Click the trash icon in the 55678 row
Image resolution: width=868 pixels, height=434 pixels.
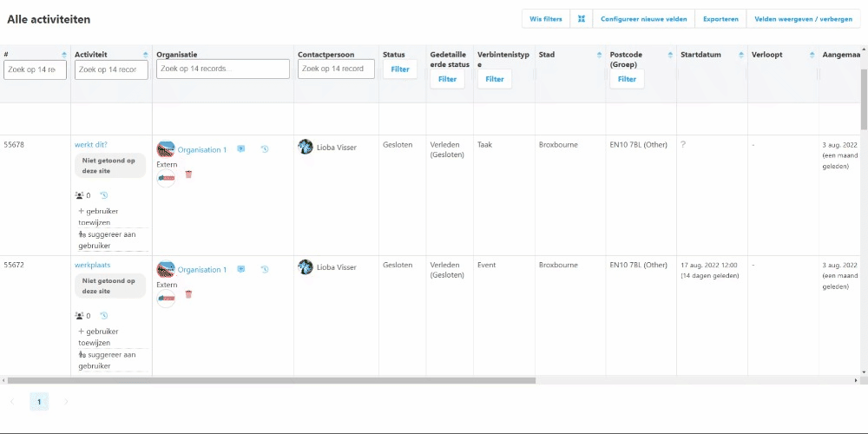(188, 174)
